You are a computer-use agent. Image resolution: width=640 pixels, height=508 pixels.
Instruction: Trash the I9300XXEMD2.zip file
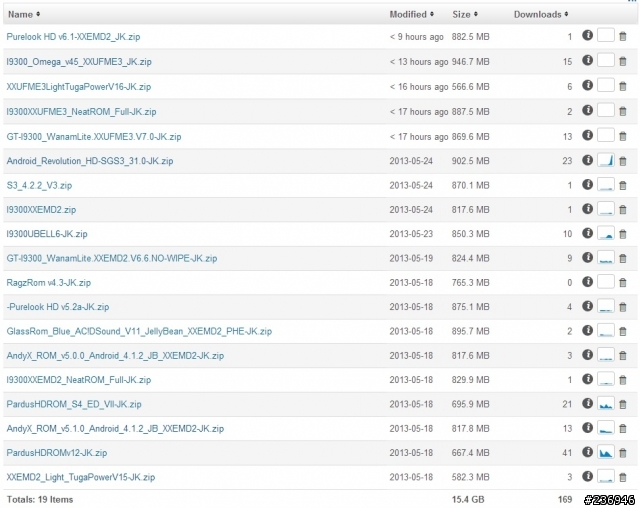[623, 210]
